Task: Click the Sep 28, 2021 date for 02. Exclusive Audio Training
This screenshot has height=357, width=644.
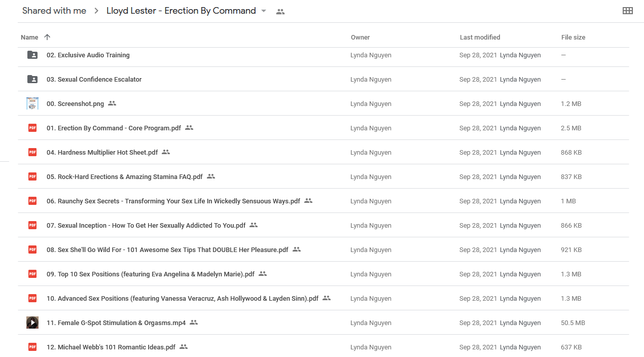Action: 478,55
